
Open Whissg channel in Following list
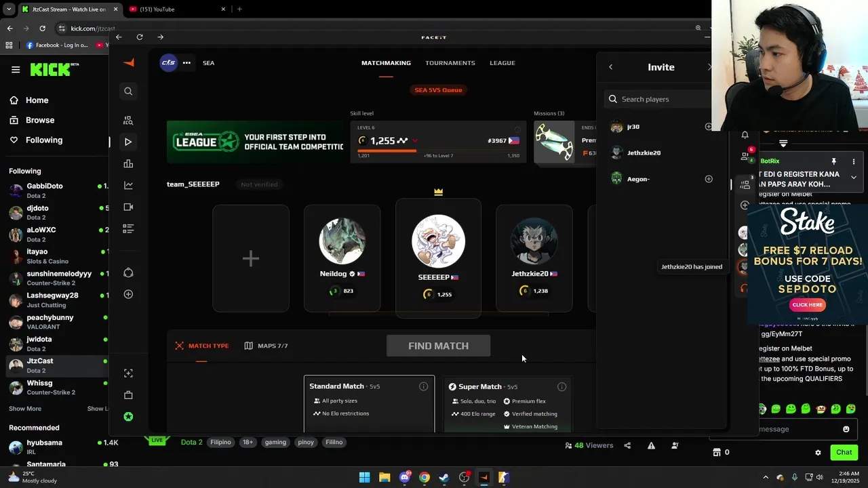(57, 388)
